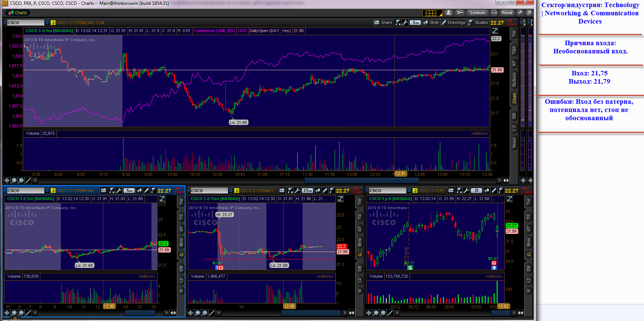Viewport: 644px width, 321px height.
Task: Switch to the Trd side tab
Action: click(514, 33)
